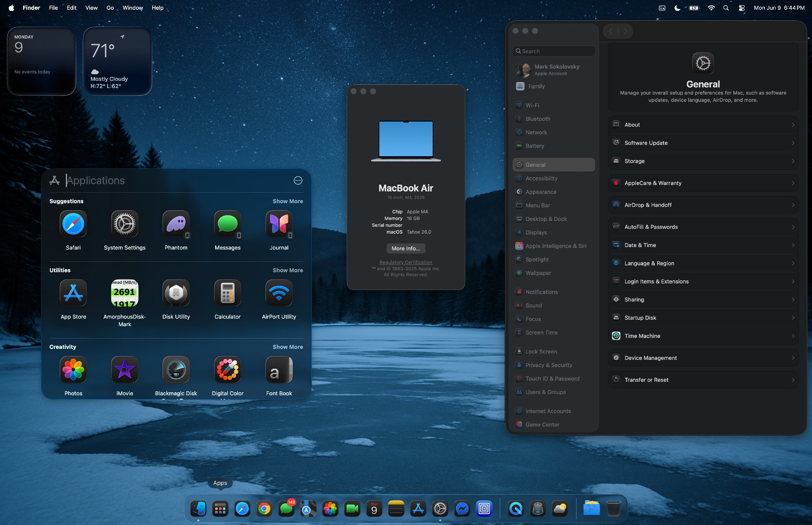Image resolution: width=812 pixels, height=525 pixels.
Task: Open App Store in Utilities
Action: pyautogui.click(x=73, y=293)
